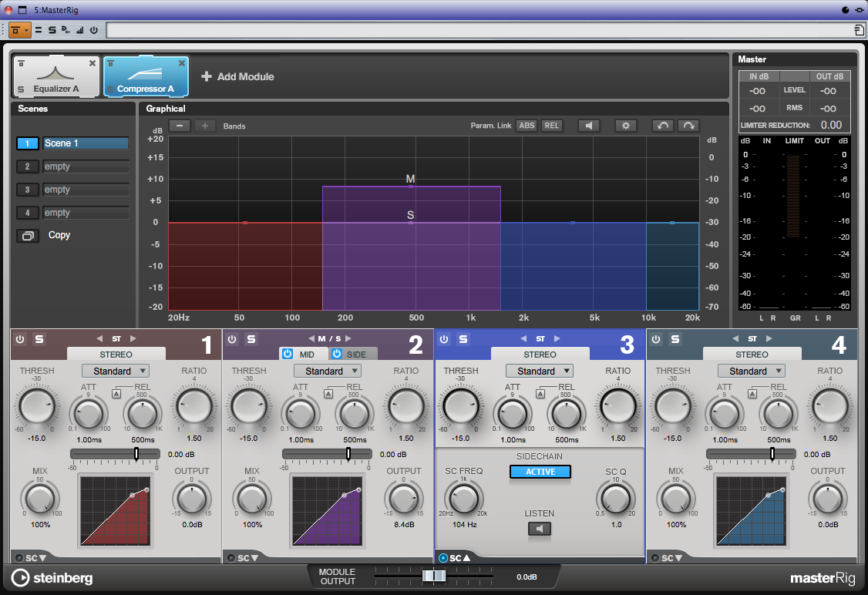
Task: Enable sidechain listen on band 3
Action: (540, 529)
